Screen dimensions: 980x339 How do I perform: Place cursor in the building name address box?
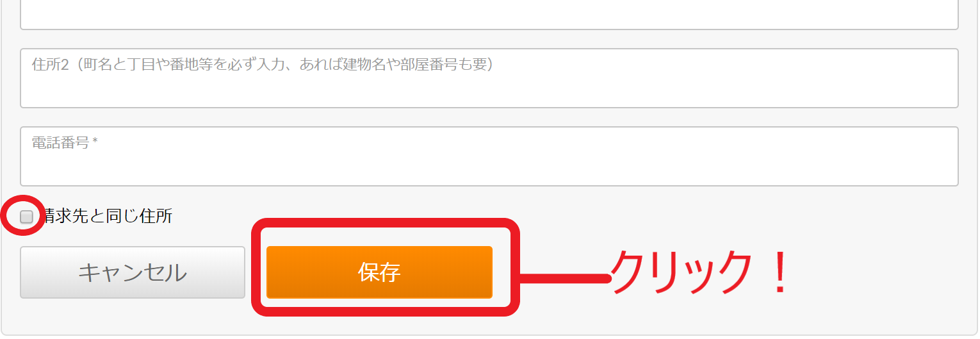(489, 78)
